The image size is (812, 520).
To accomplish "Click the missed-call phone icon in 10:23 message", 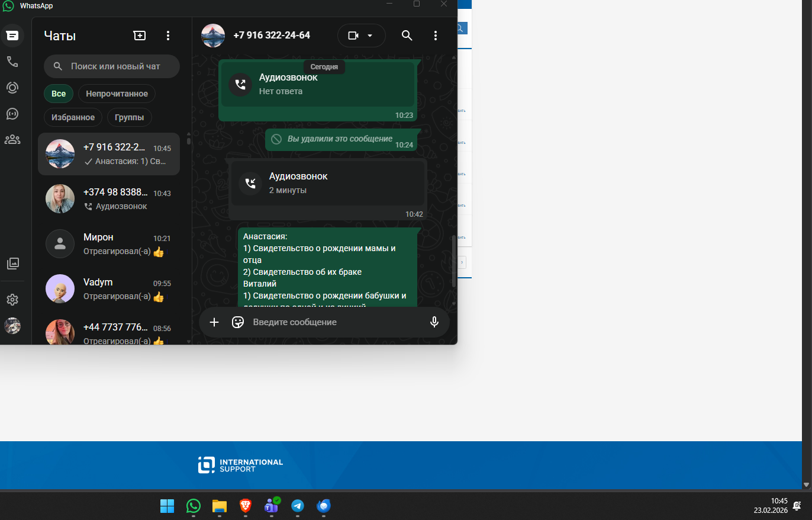I will 240,84.
